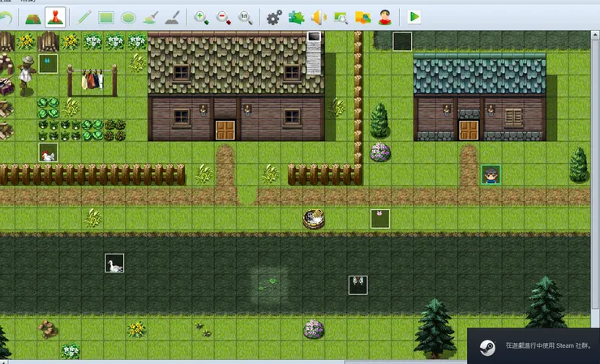Select the dark event in the hedge

[x=402, y=41]
